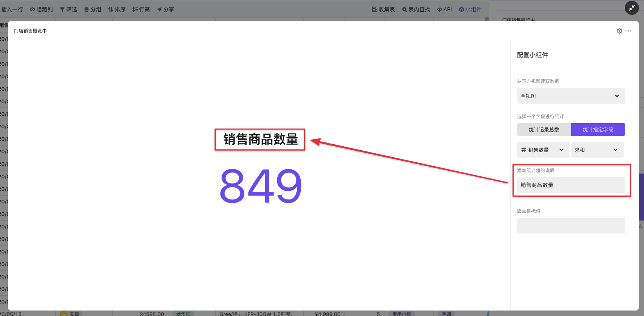The width and height of the screenshot is (644, 316).
Task: Click the 配置小组件 panel heading
Action: 532,55
